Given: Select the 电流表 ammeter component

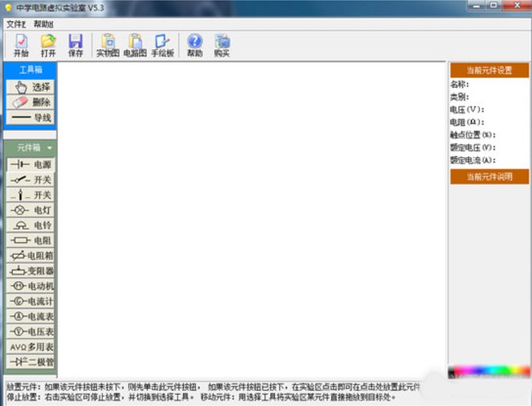Looking at the screenshot, I should (x=30, y=317).
